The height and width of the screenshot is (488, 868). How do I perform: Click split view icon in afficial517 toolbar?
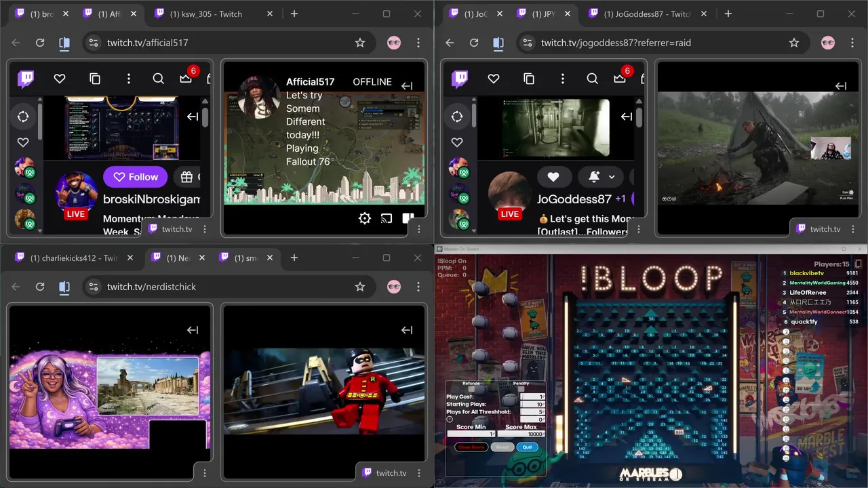(x=64, y=43)
